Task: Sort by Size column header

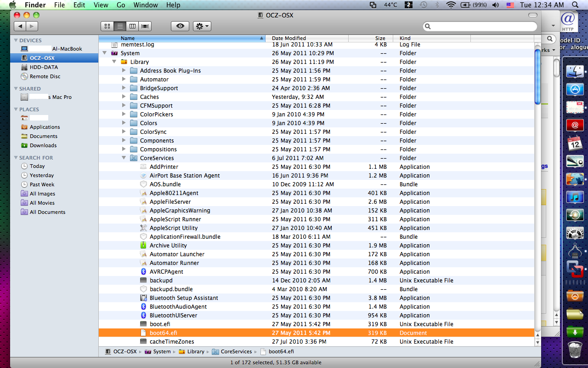Action: point(371,38)
